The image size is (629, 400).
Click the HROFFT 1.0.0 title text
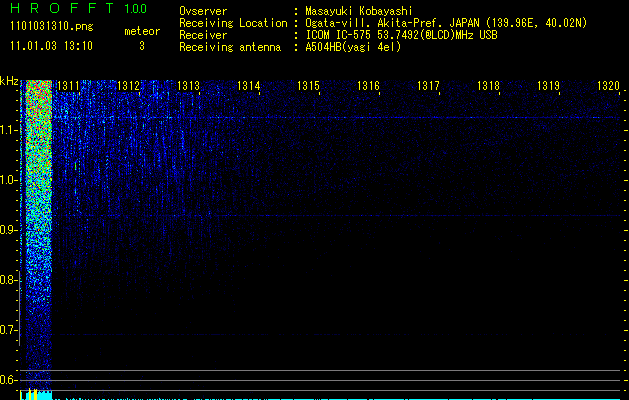tap(79, 8)
